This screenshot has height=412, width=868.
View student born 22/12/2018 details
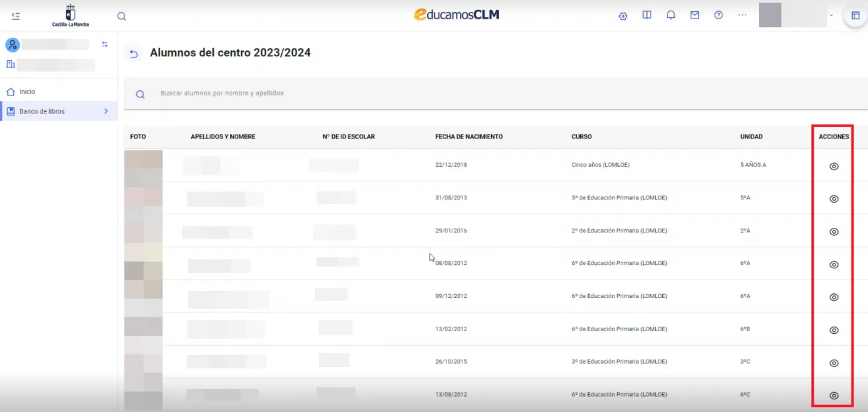834,166
